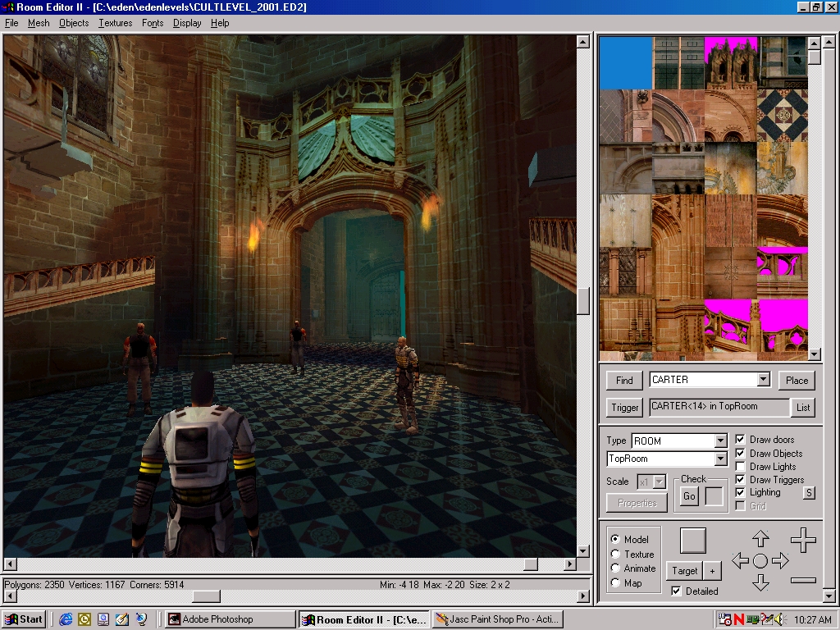Screen dimensions: 840x630
Task: Toggle the Draw Triggers checkbox
Action: coord(741,479)
